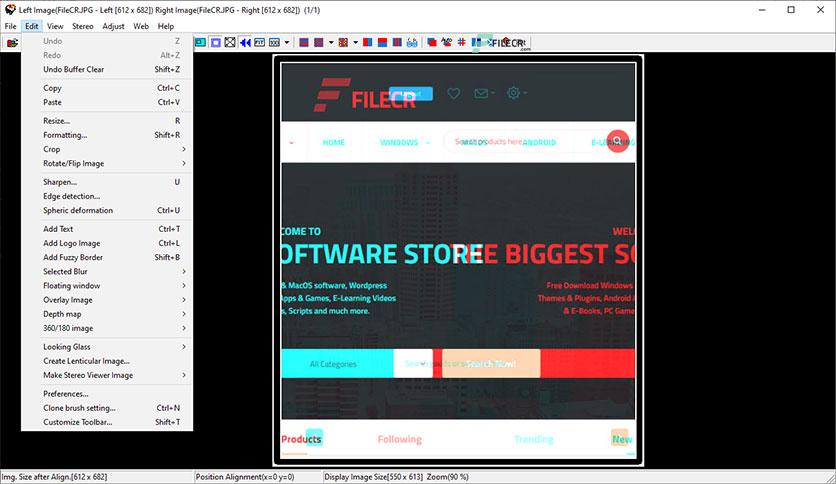
Task: Click the red-over-blue above/below icon
Action: (x=382, y=43)
